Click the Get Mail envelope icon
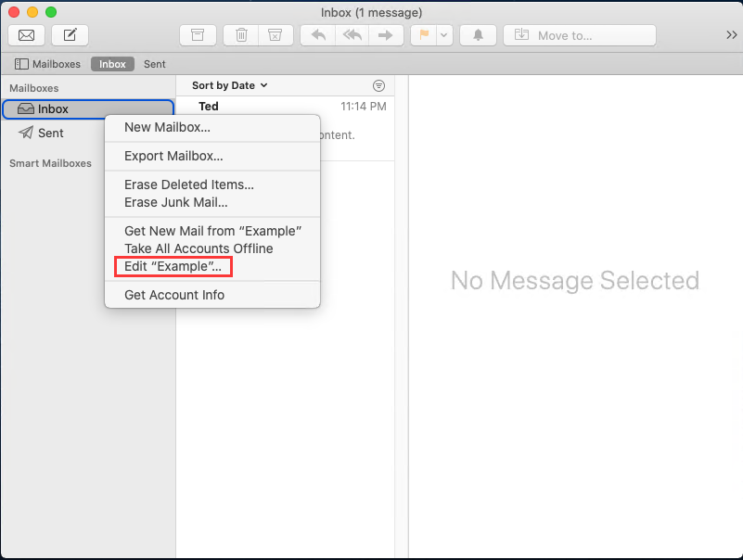This screenshot has width=743, height=560. click(x=26, y=35)
